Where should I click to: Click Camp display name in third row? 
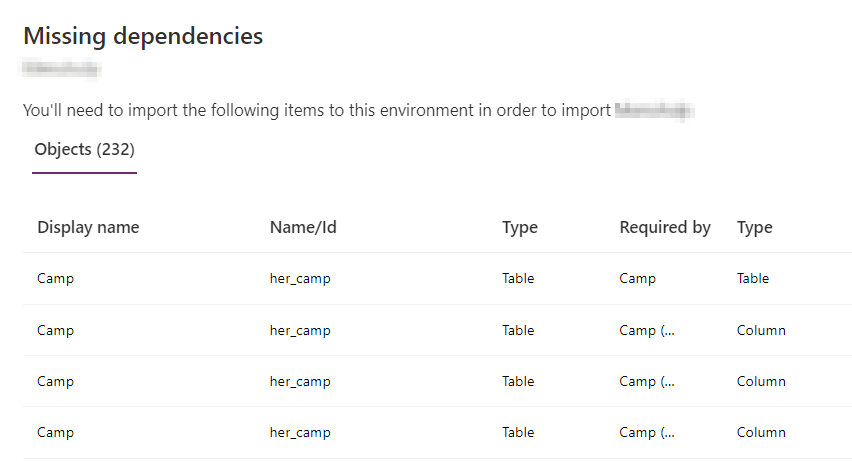click(x=55, y=381)
